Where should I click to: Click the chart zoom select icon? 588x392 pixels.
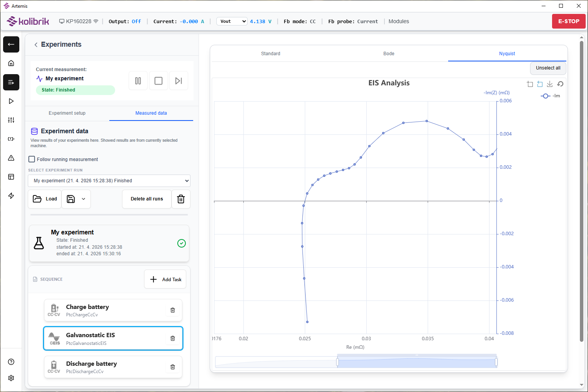pyautogui.click(x=530, y=84)
